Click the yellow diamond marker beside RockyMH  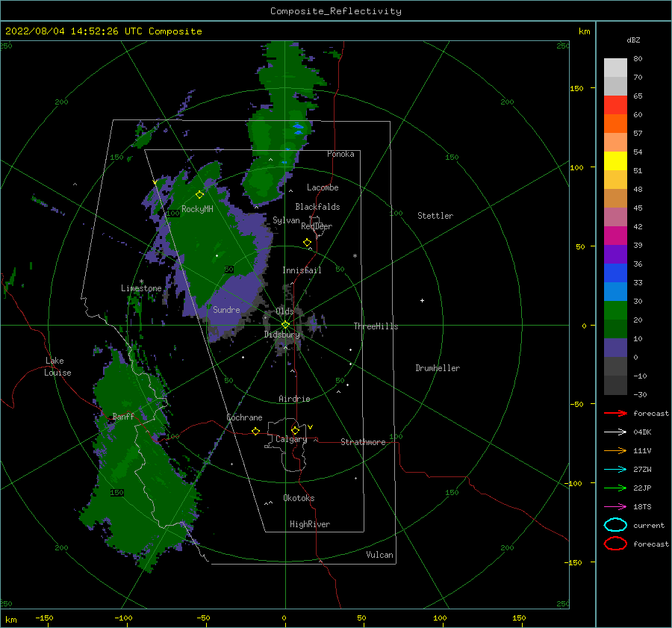pyautogui.click(x=199, y=195)
